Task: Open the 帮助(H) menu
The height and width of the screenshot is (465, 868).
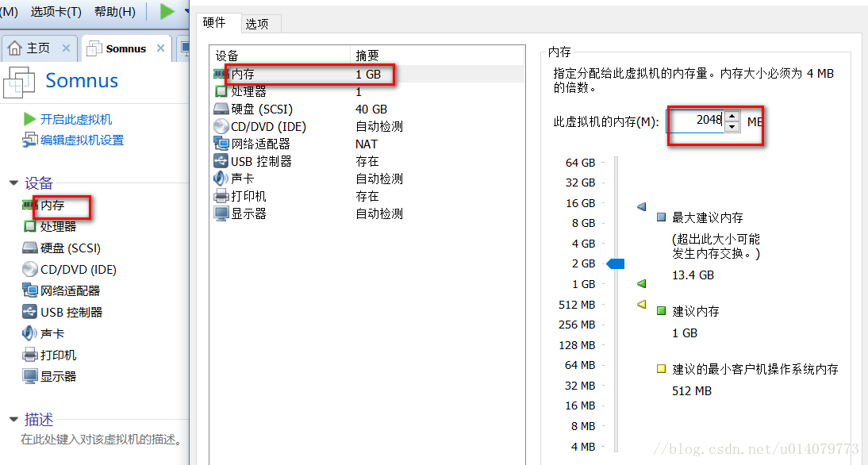Action: tap(114, 12)
